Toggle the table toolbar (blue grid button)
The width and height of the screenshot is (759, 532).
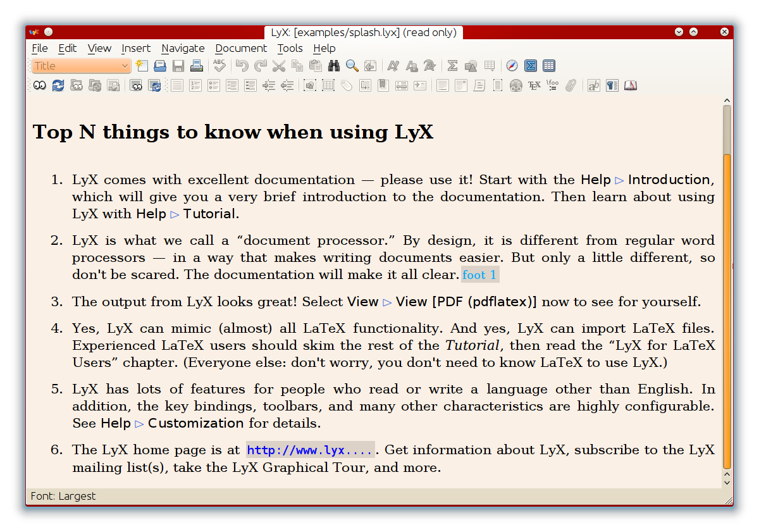coord(549,66)
